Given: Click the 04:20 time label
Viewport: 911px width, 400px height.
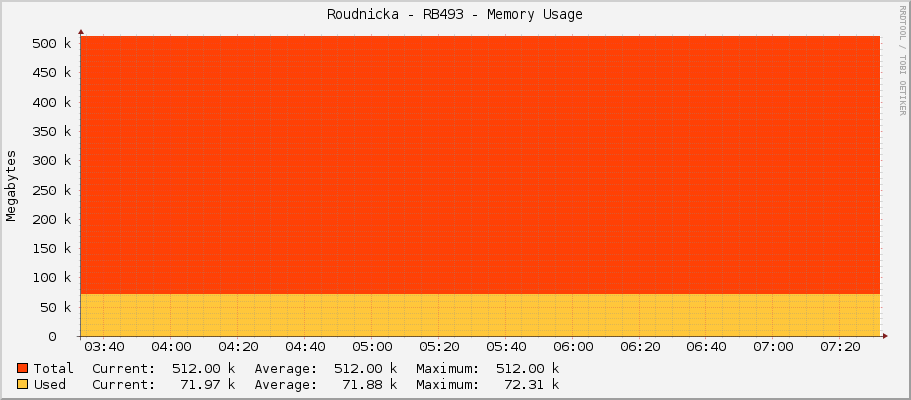Looking at the screenshot, I should point(238,347).
